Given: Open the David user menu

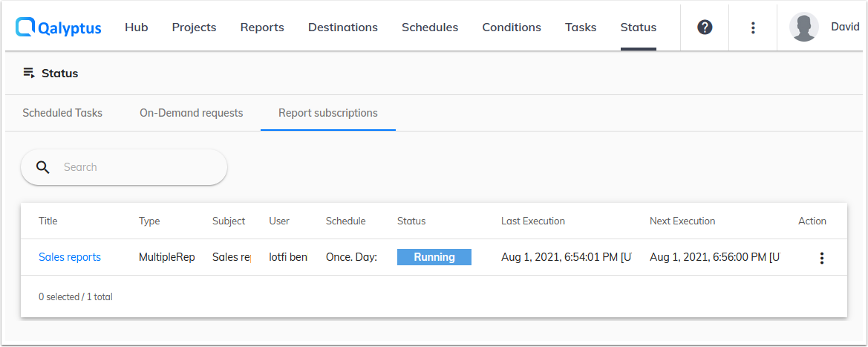Looking at the screenshot, I should [x=844, y=27].
